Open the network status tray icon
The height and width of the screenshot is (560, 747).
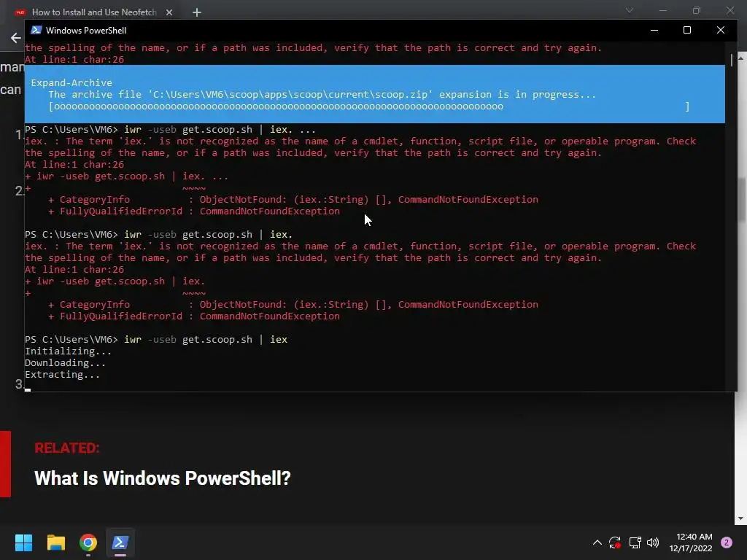point(635,542)
